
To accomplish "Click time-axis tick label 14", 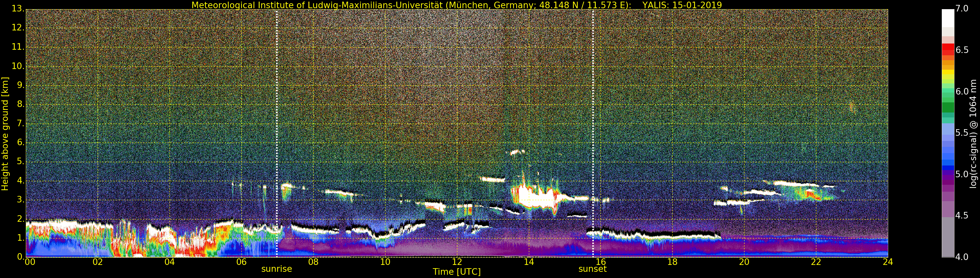I will click(x=529, y=262).
